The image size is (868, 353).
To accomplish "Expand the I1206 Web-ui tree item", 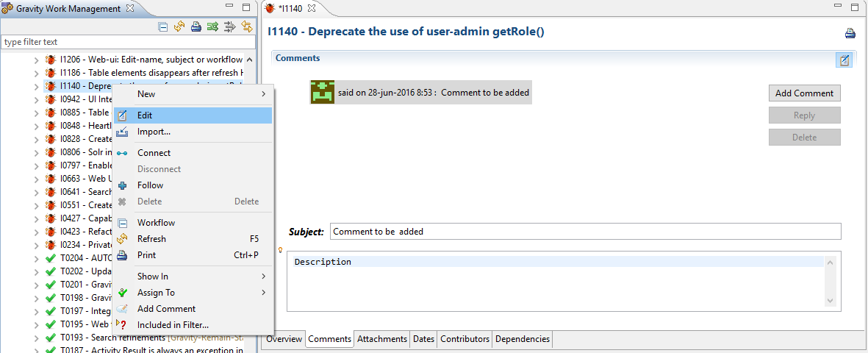I will (37, 60).
